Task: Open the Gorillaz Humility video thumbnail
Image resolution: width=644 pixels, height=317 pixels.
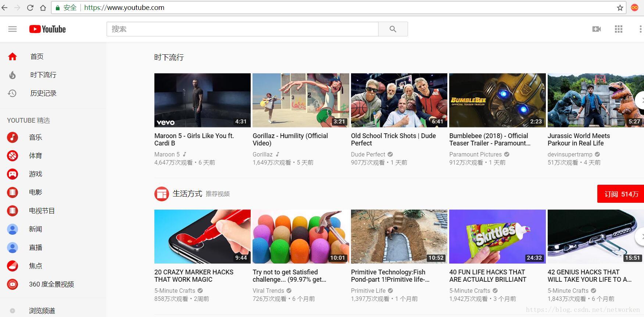Action: pyautogui.click(x=301, y=100)
